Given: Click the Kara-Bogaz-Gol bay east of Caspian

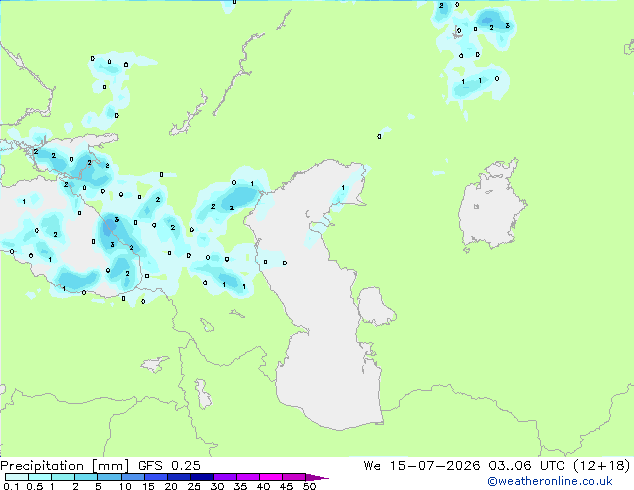Looking at the screenshot, I should tap(375, 306).
